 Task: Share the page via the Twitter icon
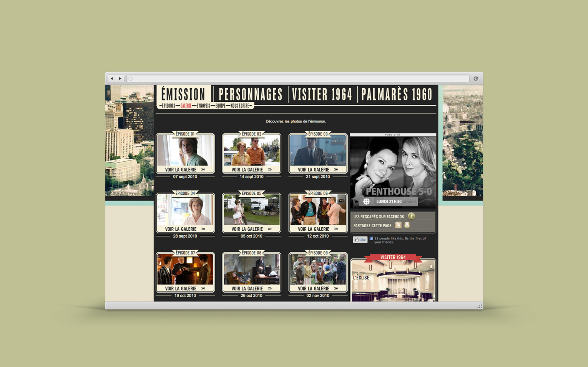(x=399, y=225)
